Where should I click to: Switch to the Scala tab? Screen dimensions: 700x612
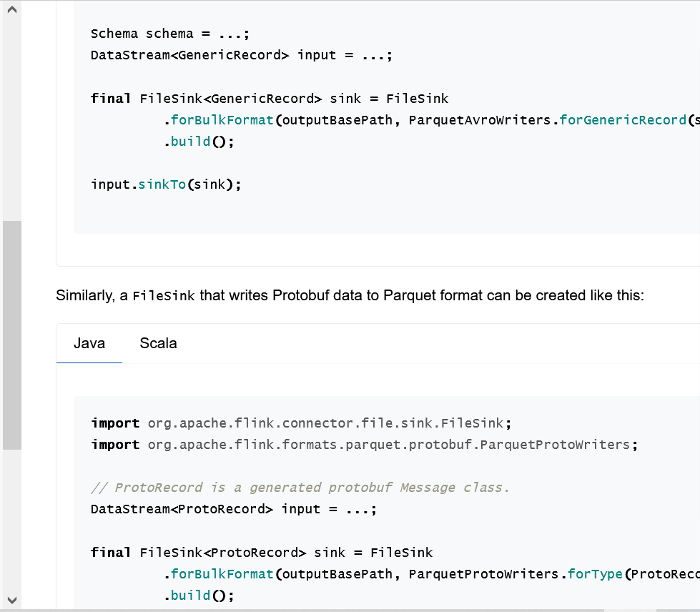tap(158, 343)
